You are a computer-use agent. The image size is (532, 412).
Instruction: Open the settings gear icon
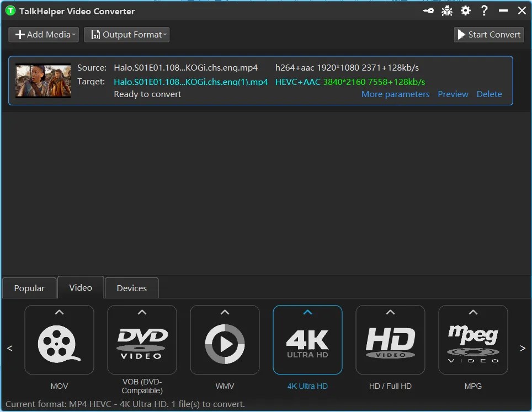point(466,10)
